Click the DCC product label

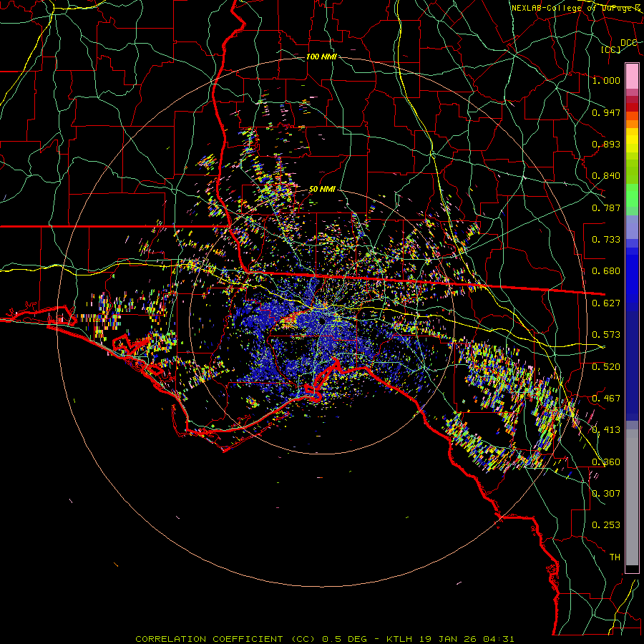click(x=628, y=43)
